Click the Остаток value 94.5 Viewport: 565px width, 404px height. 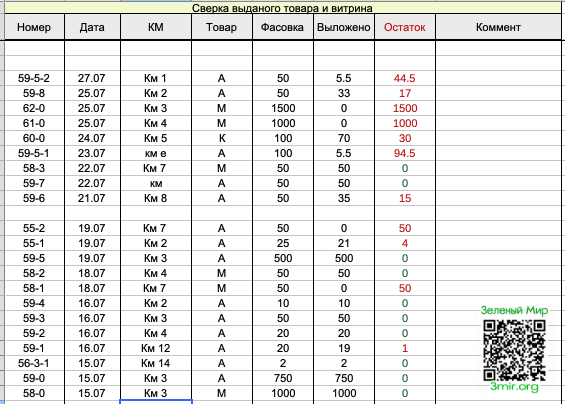[x=405, y=153]
